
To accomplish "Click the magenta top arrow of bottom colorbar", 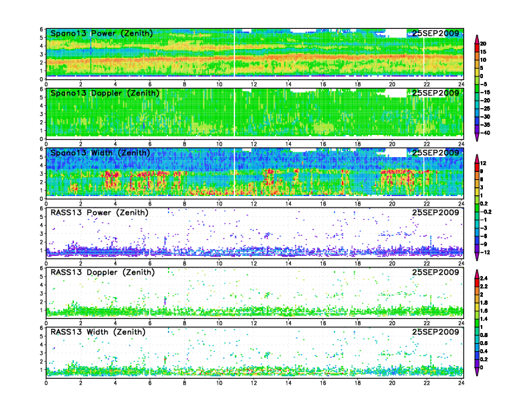I will (x=477, y=274).
